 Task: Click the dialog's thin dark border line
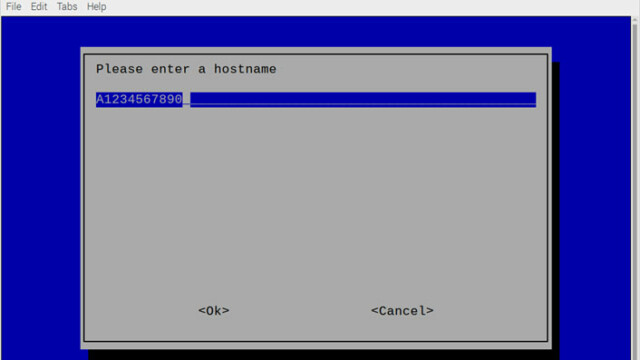coord(84,198)
